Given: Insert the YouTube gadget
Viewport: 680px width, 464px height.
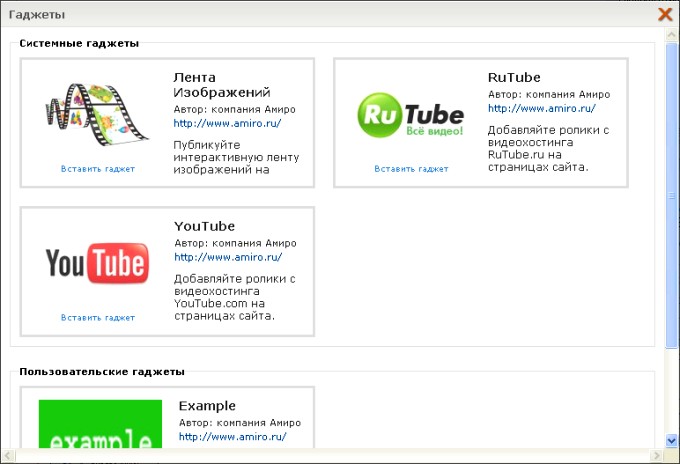Looking at the screenshot, I should [97, 318].
